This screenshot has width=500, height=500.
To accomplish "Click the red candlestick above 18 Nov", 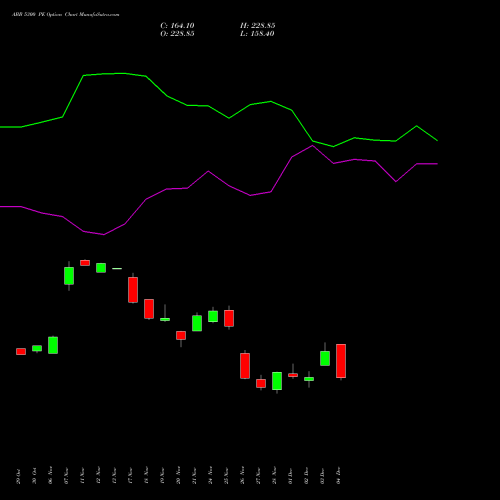I will coord(149,309).
